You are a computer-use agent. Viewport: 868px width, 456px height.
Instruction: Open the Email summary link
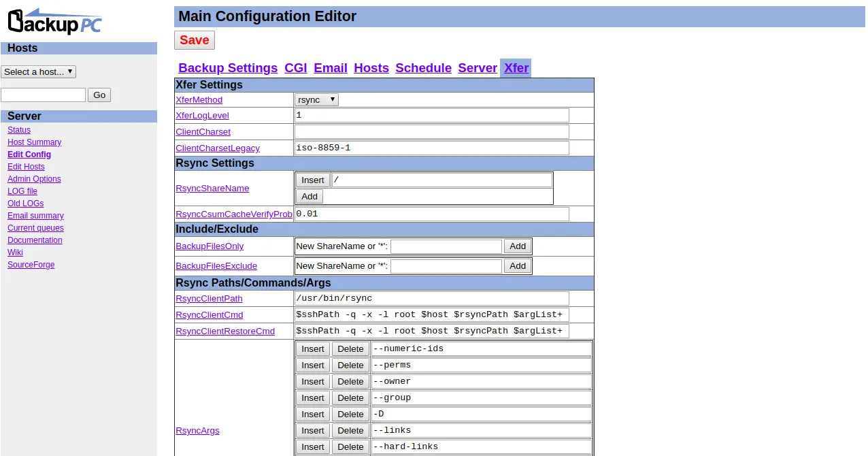[x=35, y=216]
